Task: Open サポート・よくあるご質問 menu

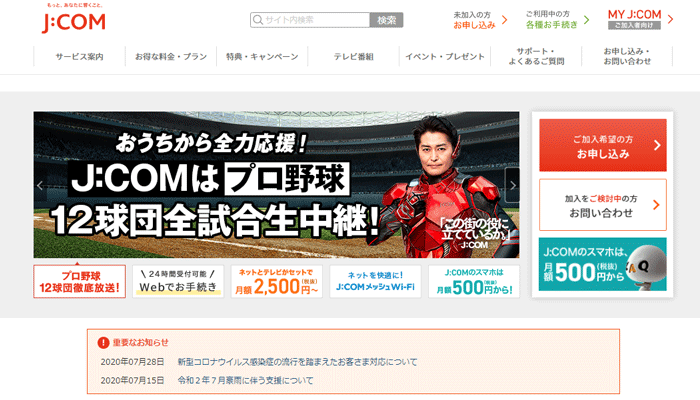Action: [536, 56]
